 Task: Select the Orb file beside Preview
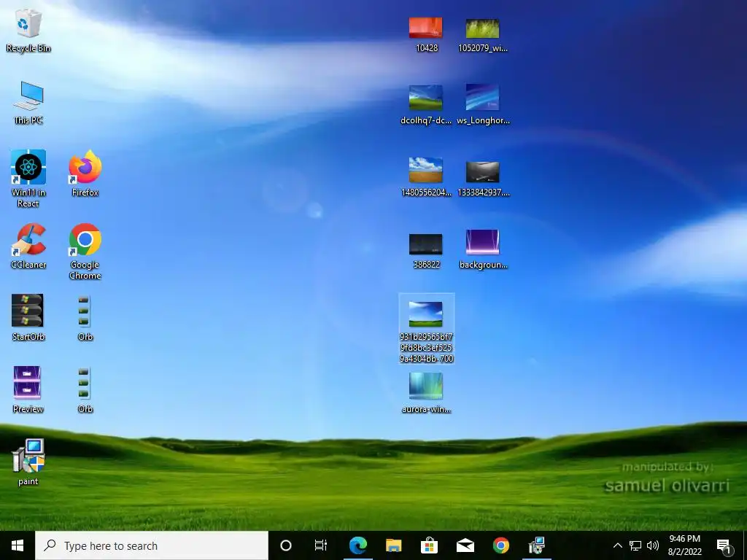(85, 390)
